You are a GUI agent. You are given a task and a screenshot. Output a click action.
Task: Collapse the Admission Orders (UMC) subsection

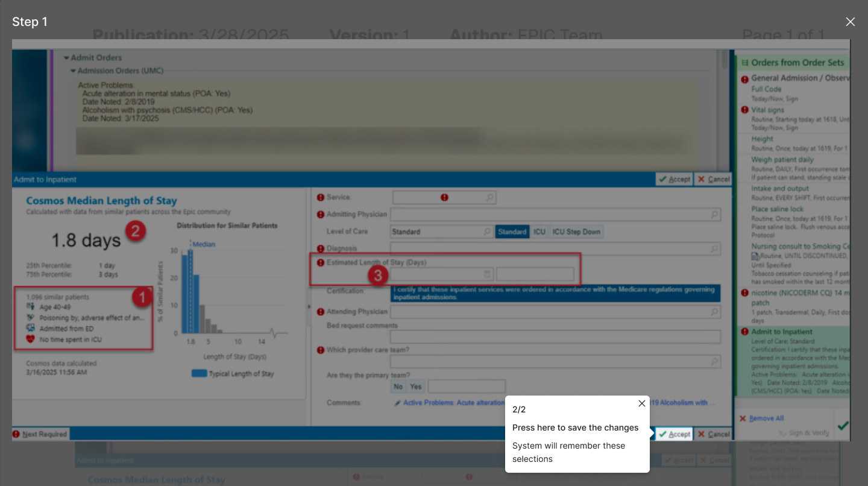tap(73, 71)
